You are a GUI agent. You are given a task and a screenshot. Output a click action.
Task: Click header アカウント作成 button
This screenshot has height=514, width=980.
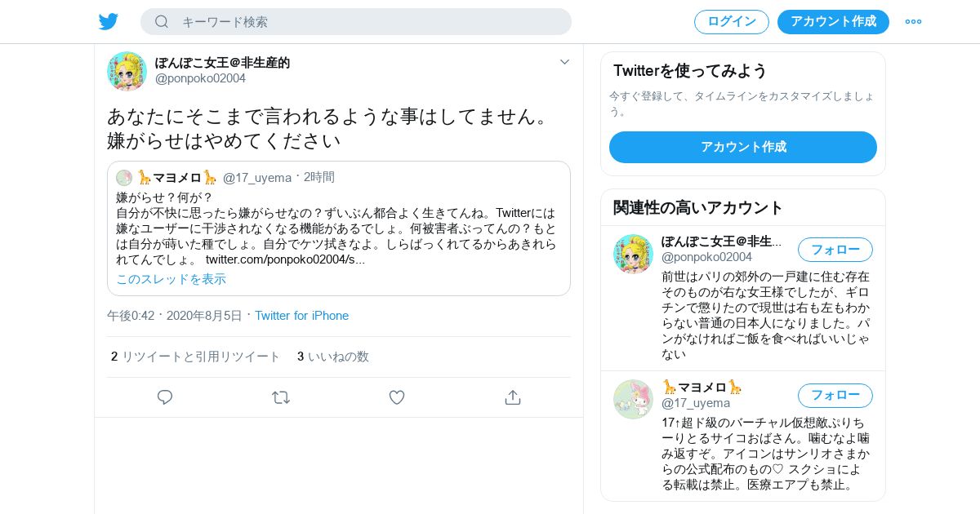[833, 22]
